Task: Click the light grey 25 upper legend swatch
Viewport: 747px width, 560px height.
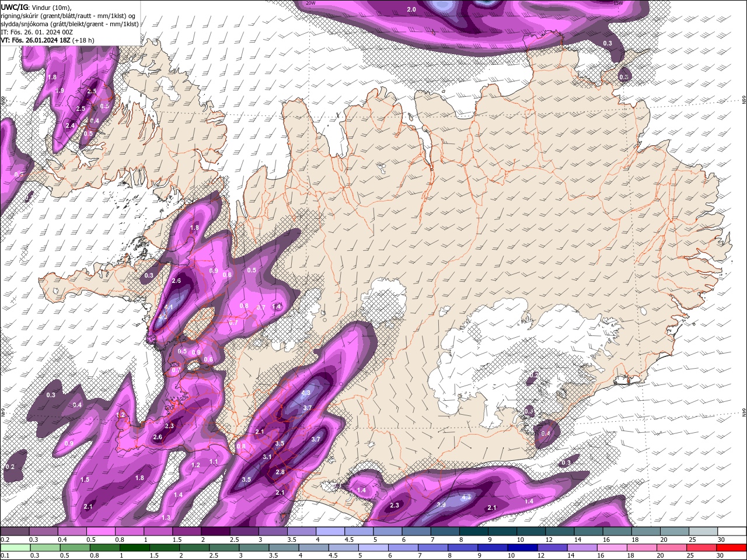Action: 703,531
